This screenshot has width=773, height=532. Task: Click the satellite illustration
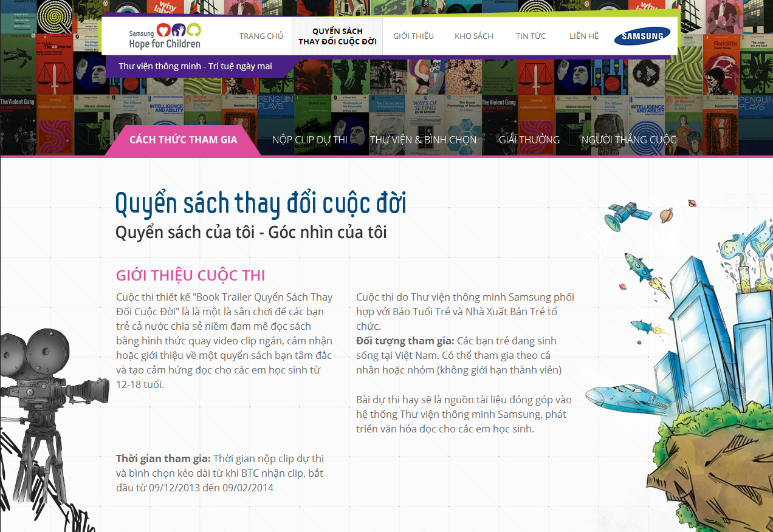(x=628, y=213)
